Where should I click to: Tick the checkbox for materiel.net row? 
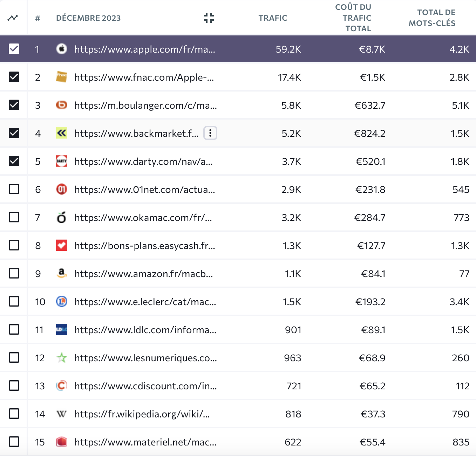click(14, 442)
